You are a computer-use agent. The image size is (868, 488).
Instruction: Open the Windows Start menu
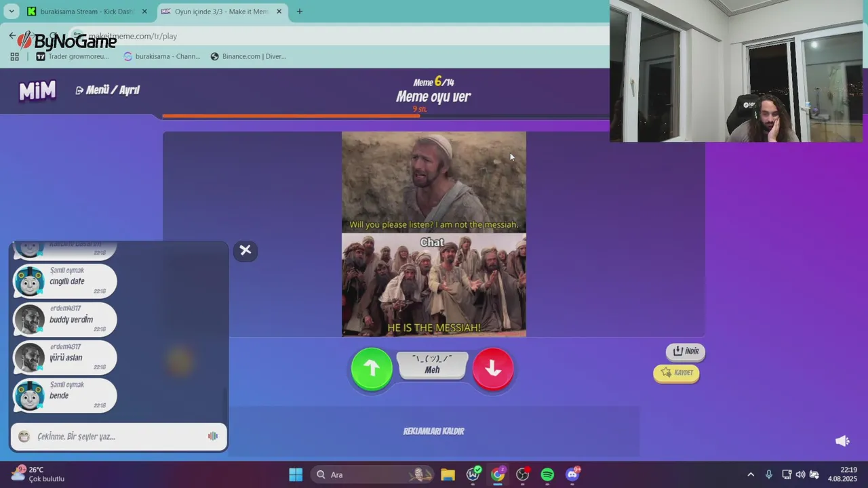tap(296, 474)
